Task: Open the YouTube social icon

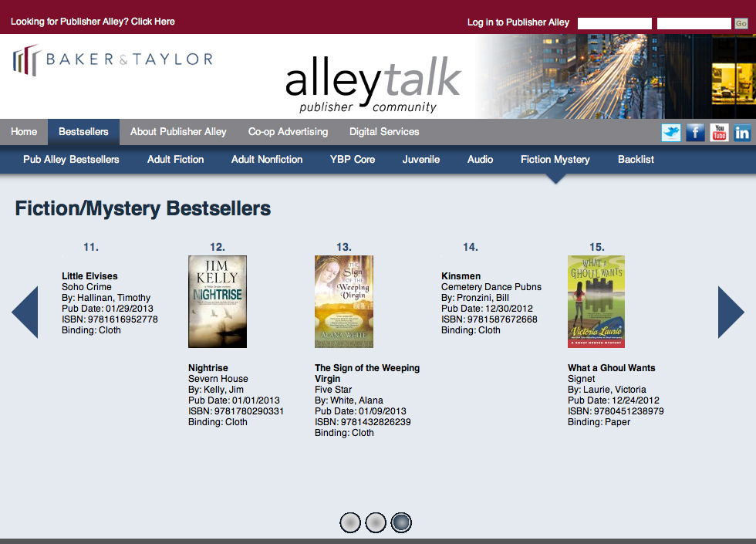Action: pyautogui.click(x=719, y=132)
